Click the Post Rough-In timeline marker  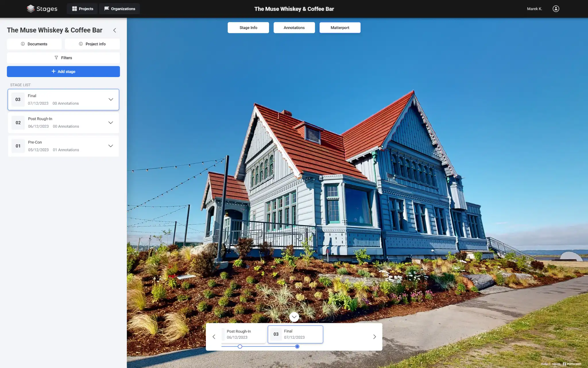click(x=240, y=346)
